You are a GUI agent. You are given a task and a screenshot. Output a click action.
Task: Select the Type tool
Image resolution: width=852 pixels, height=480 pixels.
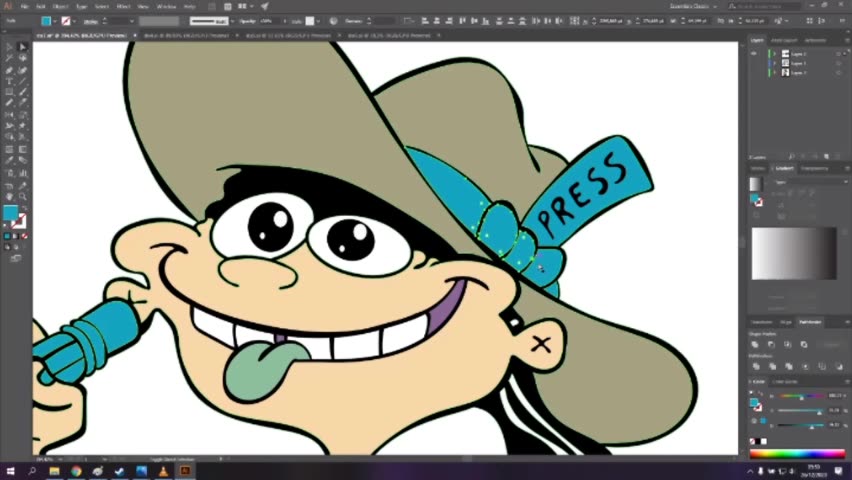point(9,82)
